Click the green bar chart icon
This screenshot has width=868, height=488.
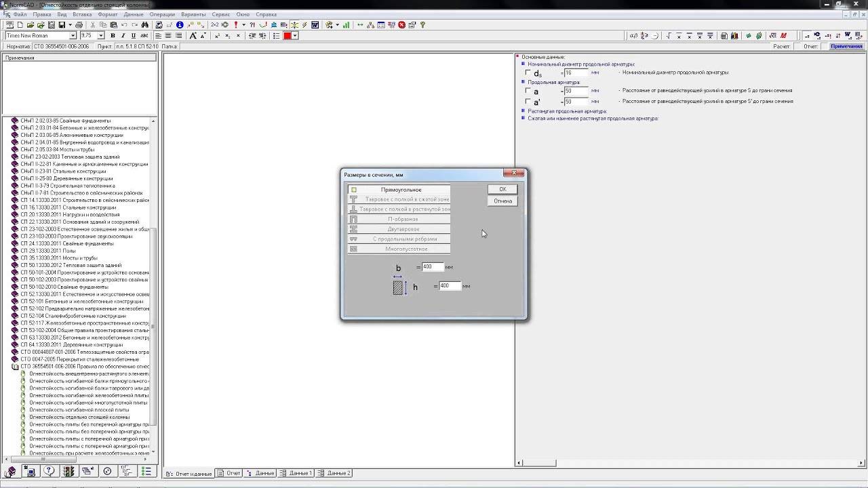[346, 24]
